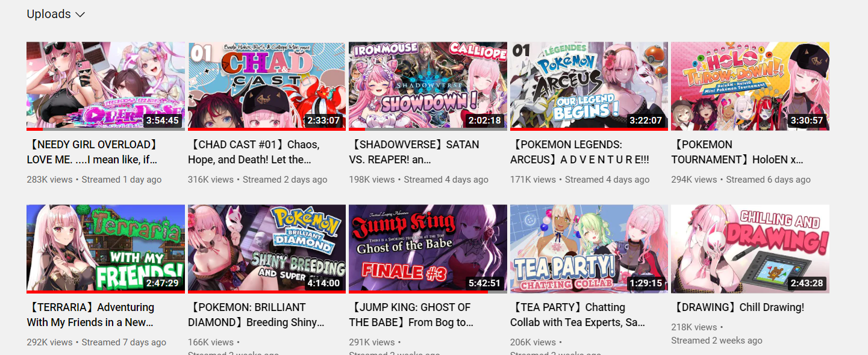Screen dimensions: 868x355
Task: Open the Pokemon Brilliant Diamond shiny breeding thumbnail
Action: point(267,249)
